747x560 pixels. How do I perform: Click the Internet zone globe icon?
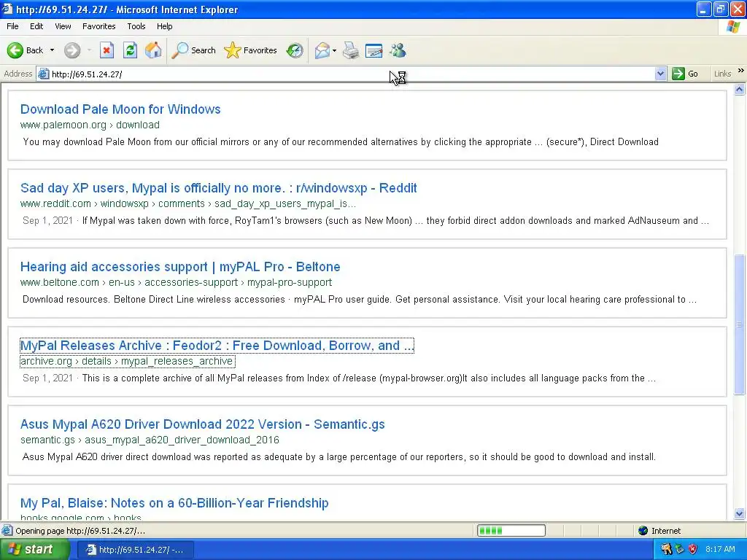pyautogui.click(x=643, y=531)
